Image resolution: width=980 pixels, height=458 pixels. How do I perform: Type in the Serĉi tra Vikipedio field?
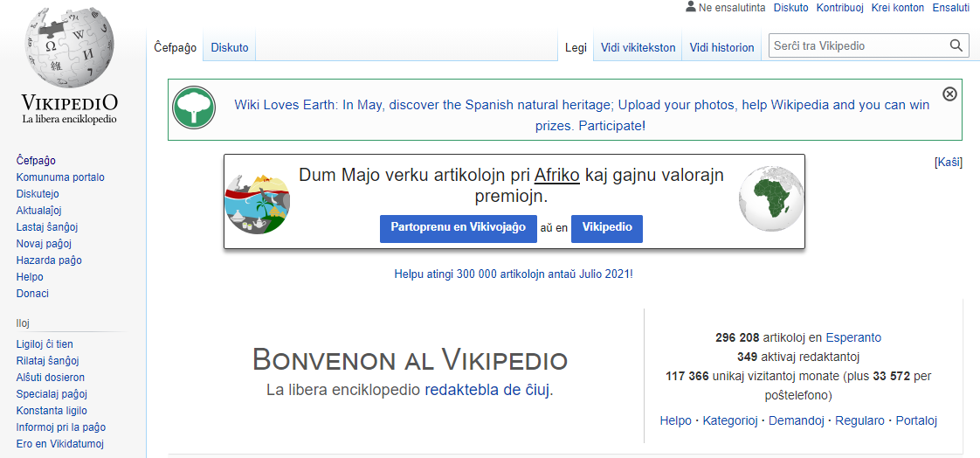pyautogui.click(x=856, y=46)
